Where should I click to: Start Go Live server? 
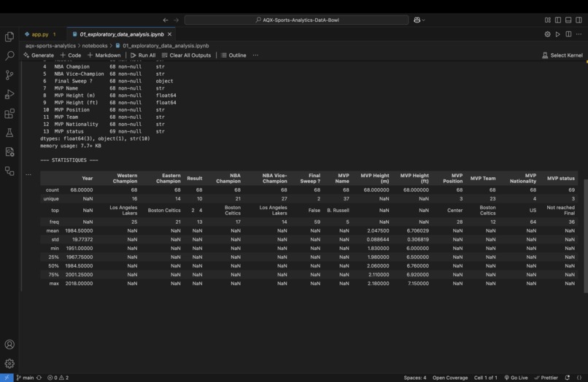[516, 378]
